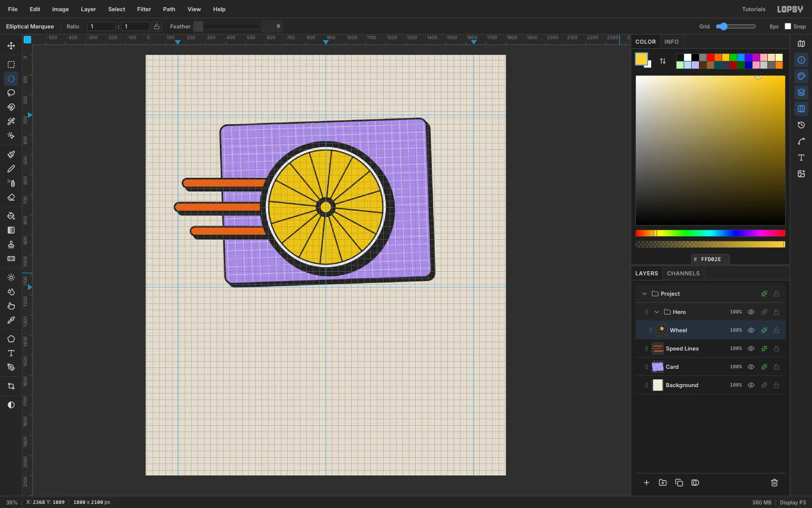Image resolution: width=812 pixels, height=508 pixels.
Task: Open the Tutorials link
Action: tap(754, 9)
